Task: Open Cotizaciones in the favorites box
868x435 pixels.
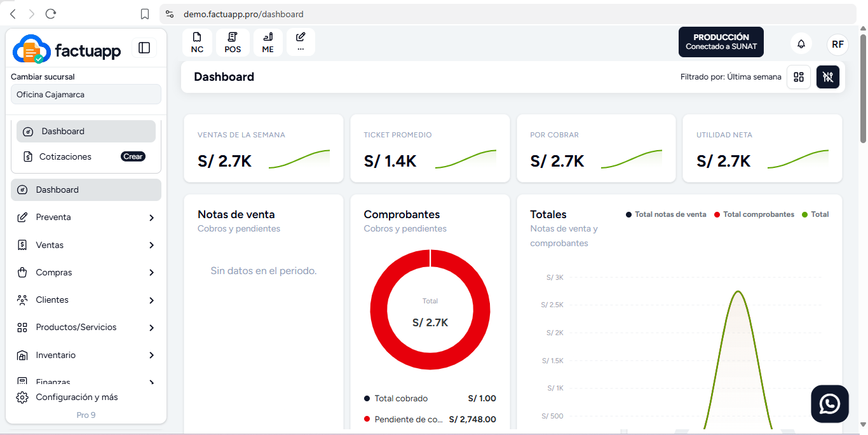Action: (x=65, y=156)
